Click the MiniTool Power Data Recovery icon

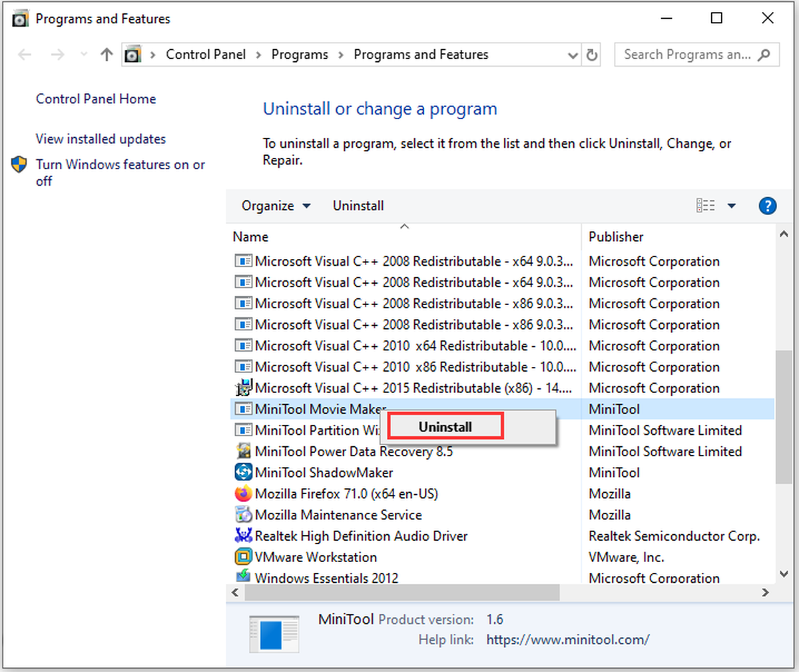pyautogui.click(x=244, y=451)
